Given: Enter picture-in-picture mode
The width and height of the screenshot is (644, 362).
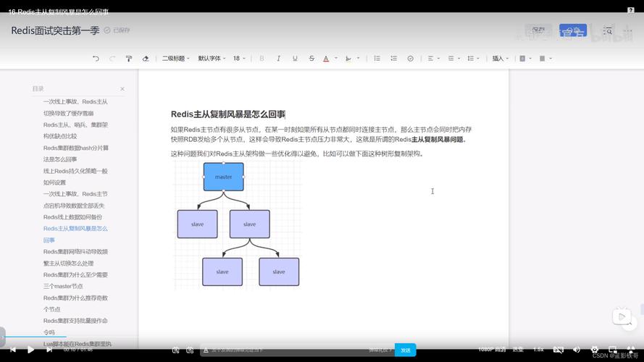Looking at the screenshot, I should (612, 350).
